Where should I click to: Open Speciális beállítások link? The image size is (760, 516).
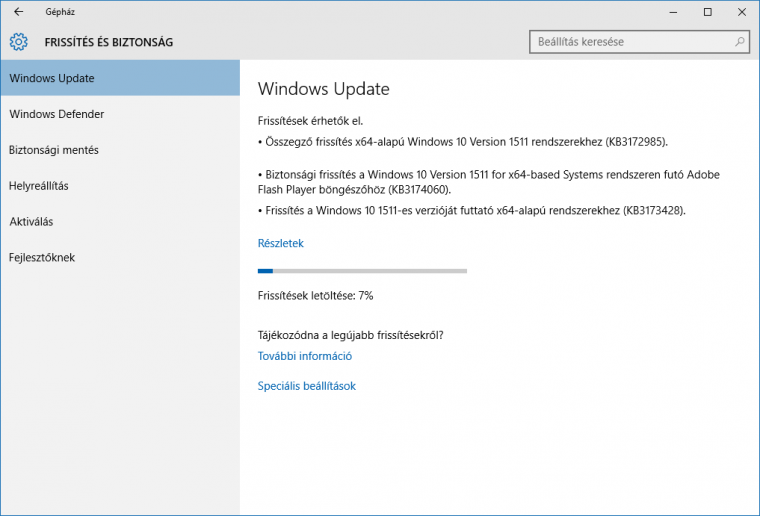click(x=307, y=386)
